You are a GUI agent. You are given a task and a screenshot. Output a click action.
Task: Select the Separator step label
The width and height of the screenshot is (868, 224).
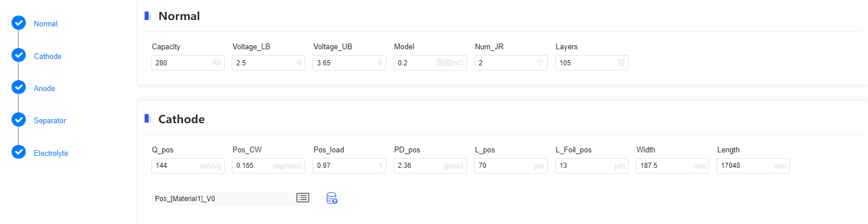click(50, 121)
